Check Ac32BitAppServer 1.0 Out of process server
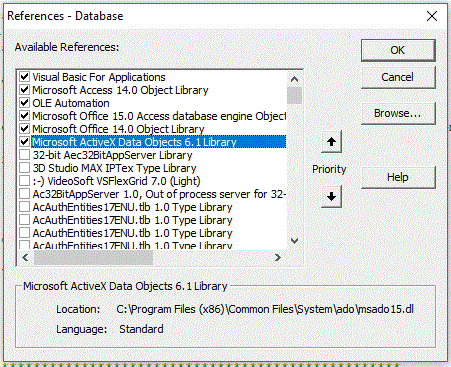The width and height of the screenshot is (451, 367). coord(24,194)
